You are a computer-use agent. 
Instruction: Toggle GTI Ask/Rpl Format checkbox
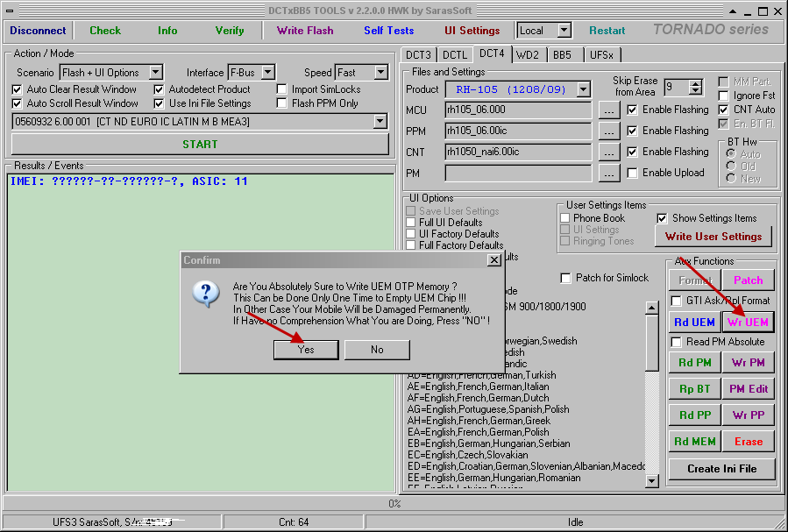677,301
